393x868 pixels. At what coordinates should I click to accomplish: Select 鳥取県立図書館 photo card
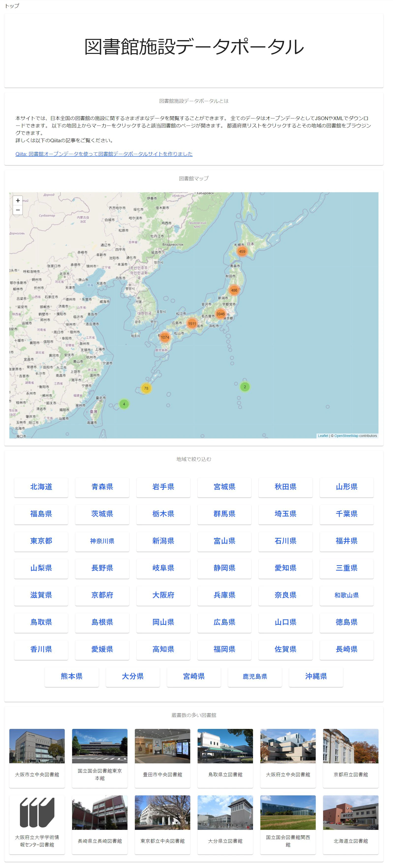(225, 758)
